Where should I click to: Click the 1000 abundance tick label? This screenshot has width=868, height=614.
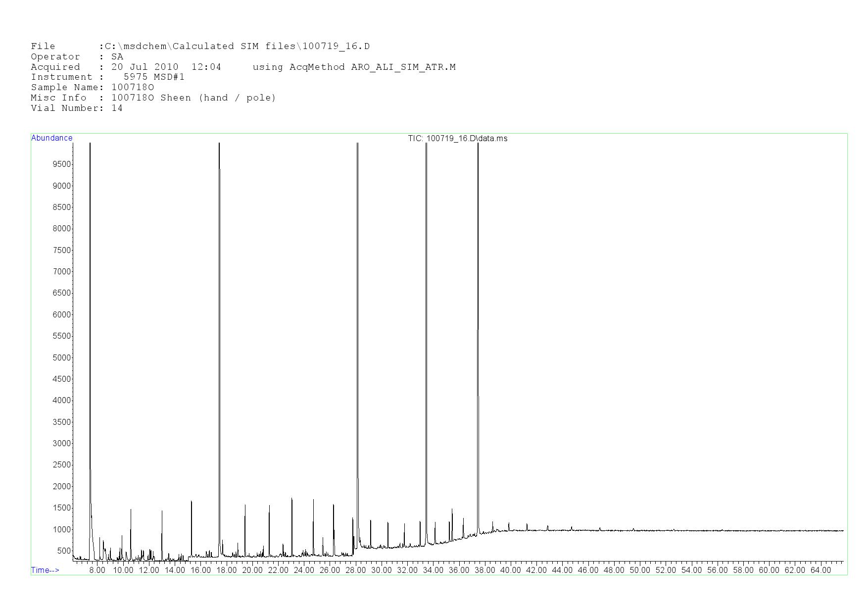pyautogui.click(x=62, y=529)
